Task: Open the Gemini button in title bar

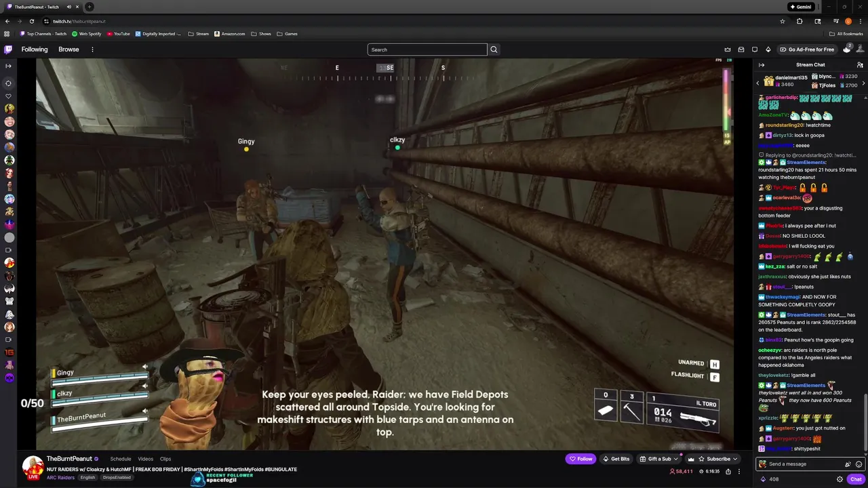Action: click(x=800, y=7)
